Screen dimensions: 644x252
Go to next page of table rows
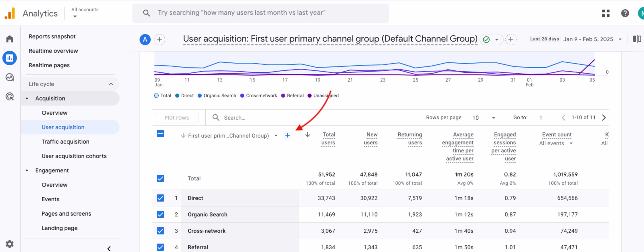pyautogui.click(x=604, y=117)
